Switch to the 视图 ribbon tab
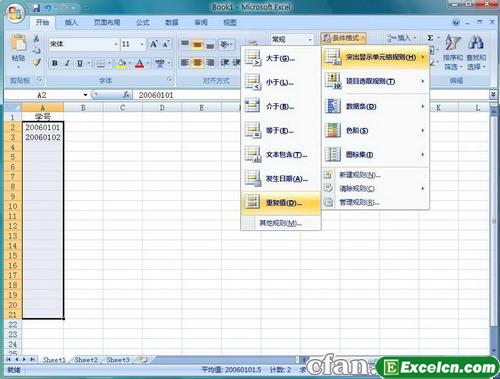 230,22
